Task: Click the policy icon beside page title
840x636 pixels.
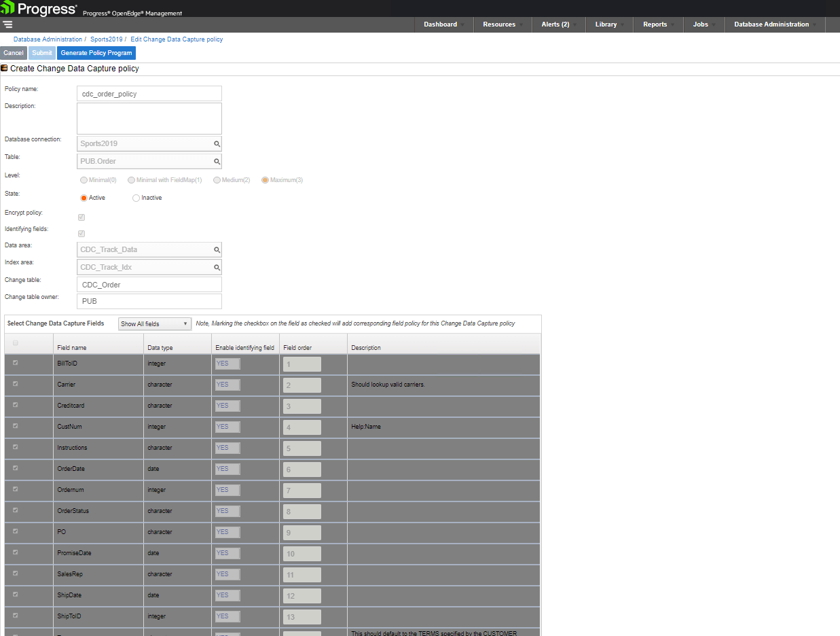Action: [x=5, y=69]
